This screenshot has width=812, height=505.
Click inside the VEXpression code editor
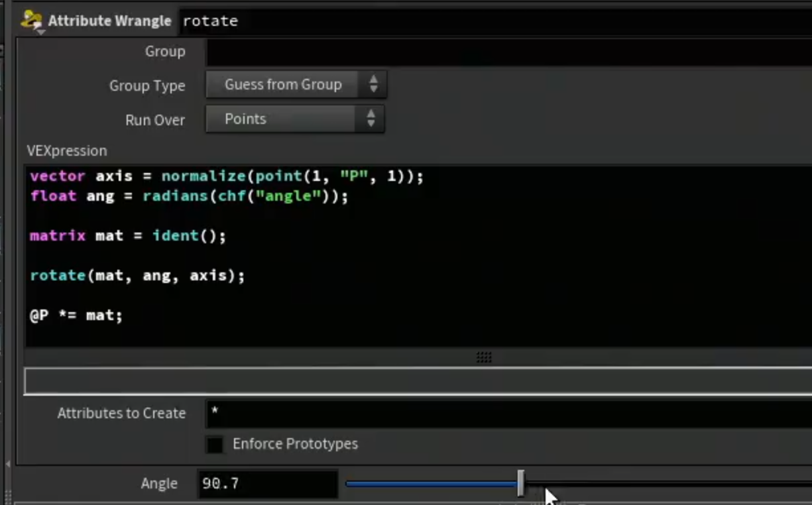[418, 256]
